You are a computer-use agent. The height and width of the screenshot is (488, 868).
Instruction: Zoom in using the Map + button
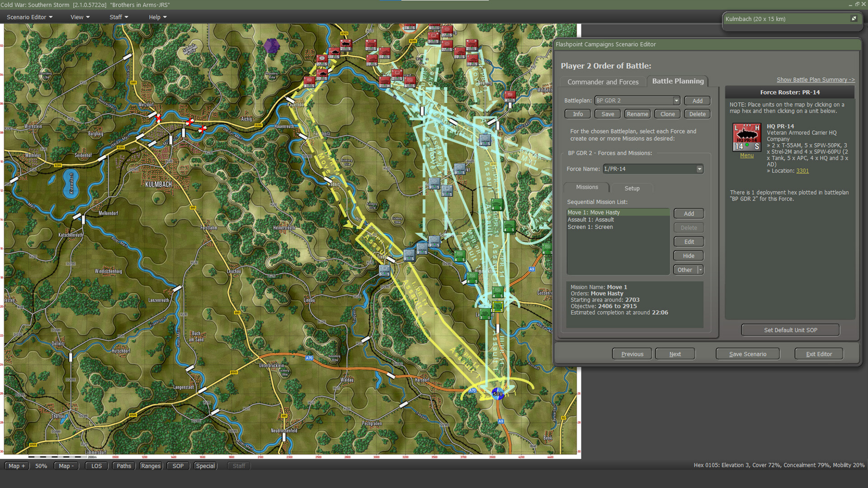click(x=16, y=466)
